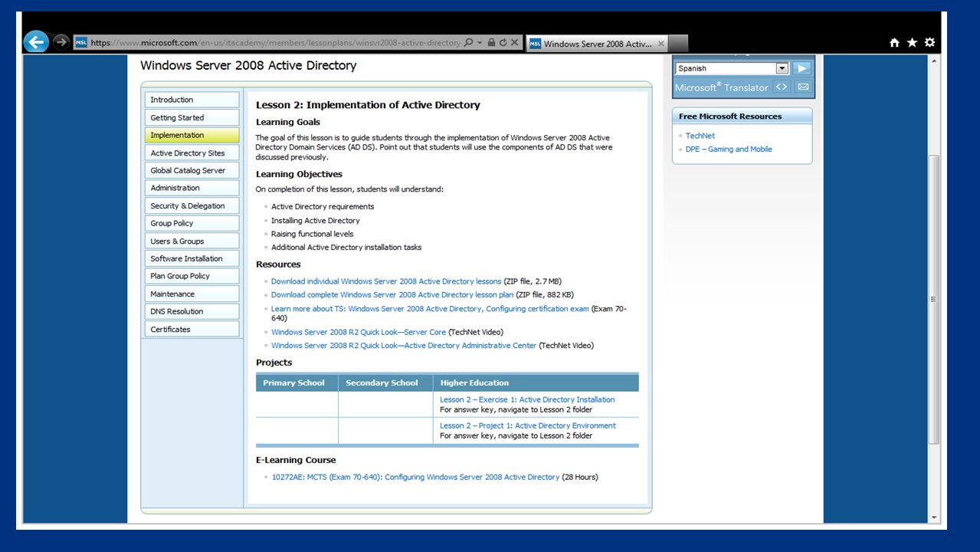Click the Microsoft Translator label
The width and height of the screenshot is (980, 552).
coord(721,87)
